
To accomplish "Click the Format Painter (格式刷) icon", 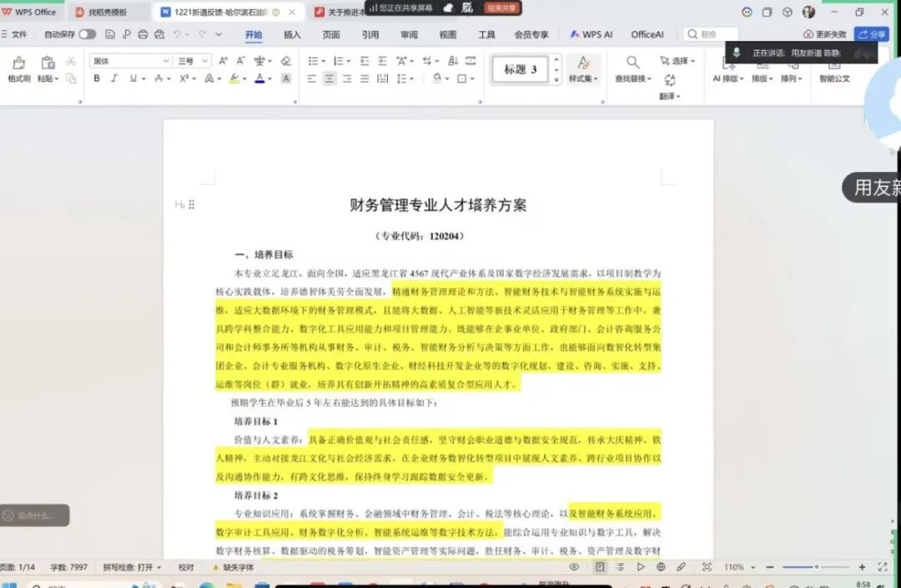I will coord(18,68).
